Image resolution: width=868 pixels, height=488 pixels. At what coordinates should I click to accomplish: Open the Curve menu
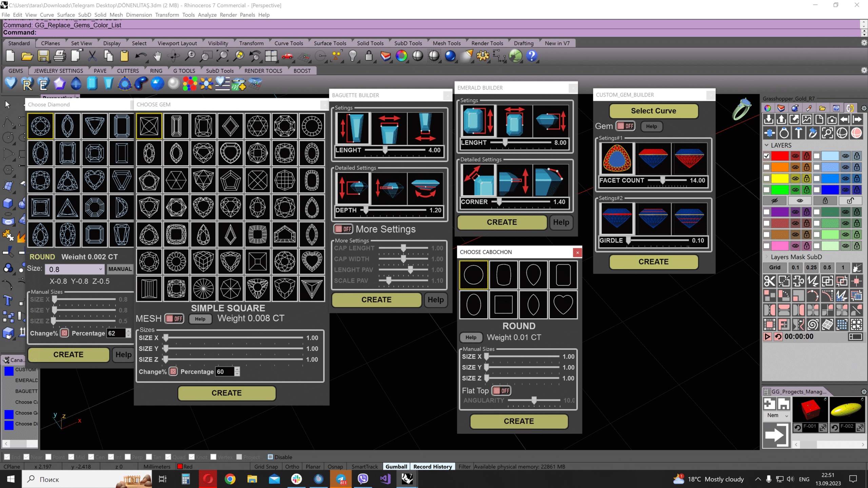click(47, 15)
